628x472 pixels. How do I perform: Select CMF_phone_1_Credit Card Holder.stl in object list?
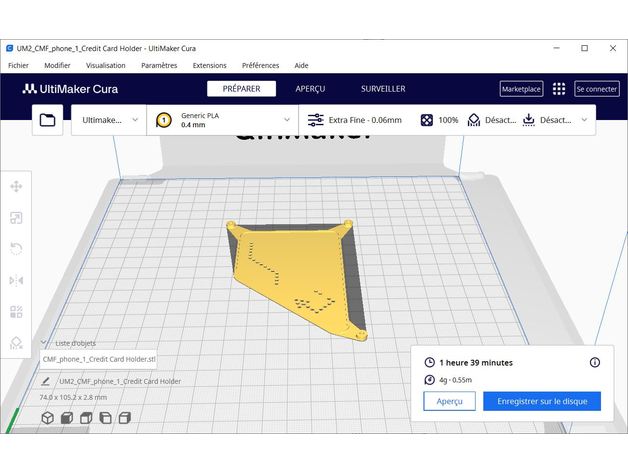coord(99,359)
